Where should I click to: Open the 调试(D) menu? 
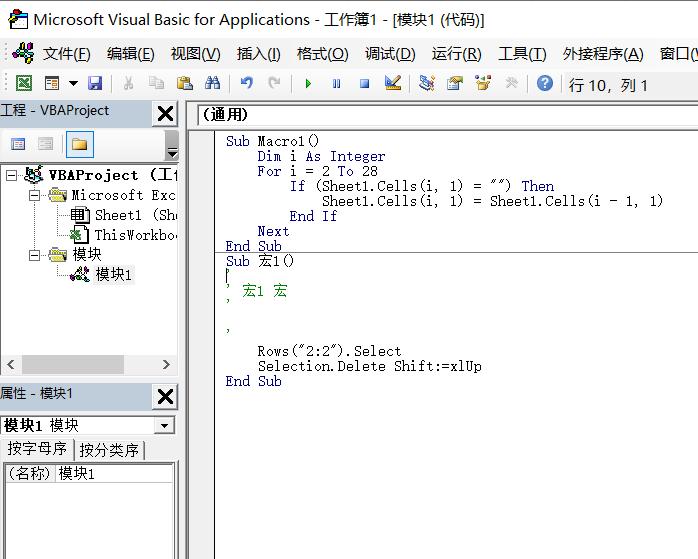click(390, 54)
